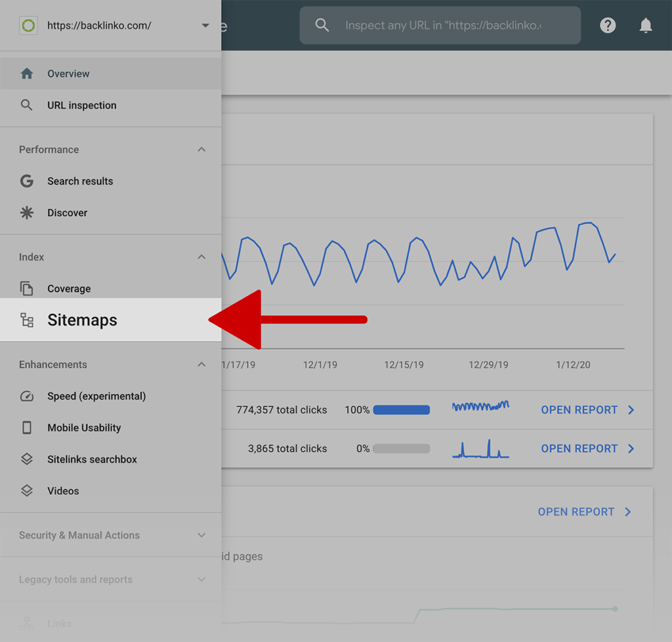Open the help question mark icon
672x642 pixels.
point(608,26)
